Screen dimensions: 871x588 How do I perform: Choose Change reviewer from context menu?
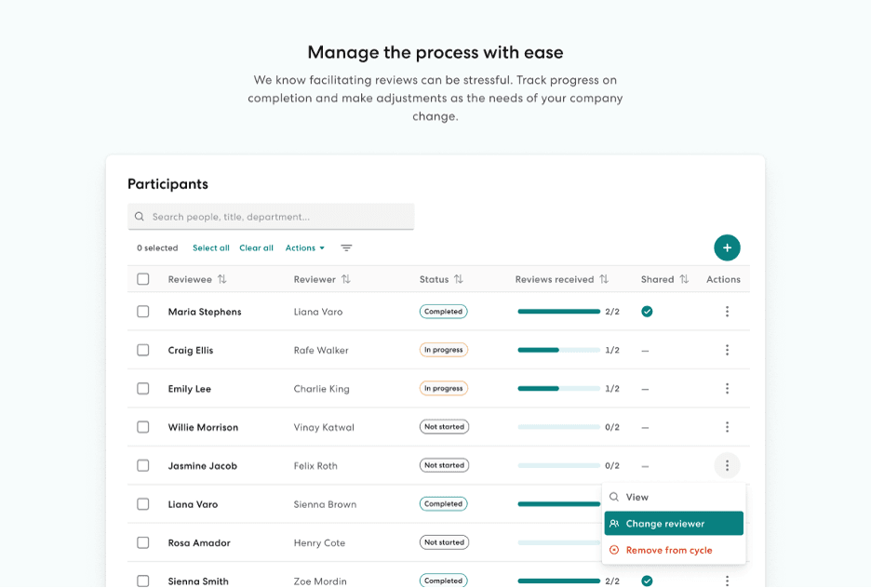click(674, 524)
